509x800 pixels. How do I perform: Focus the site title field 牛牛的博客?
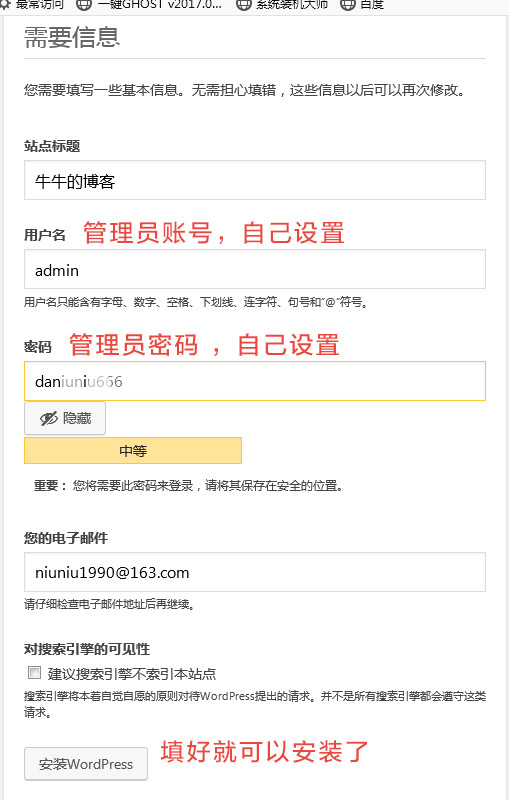click(x=254, y=180)
